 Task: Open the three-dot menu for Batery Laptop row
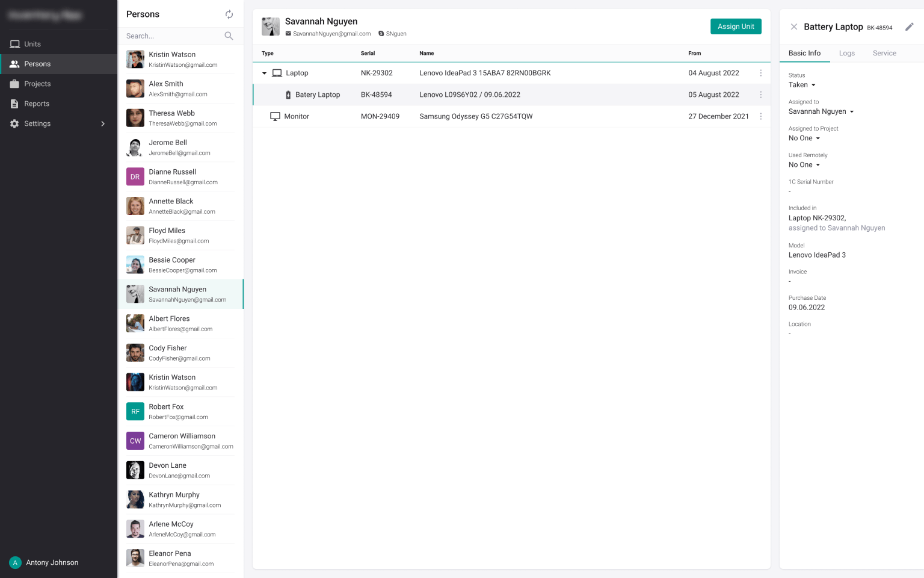(x=761, y=95)
